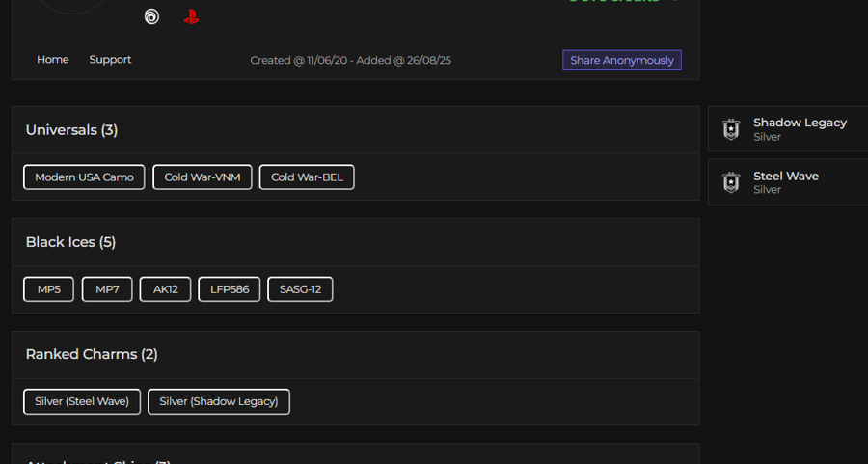
Task: Select the LFP586 black ice tag
Action: pos(230,289)
